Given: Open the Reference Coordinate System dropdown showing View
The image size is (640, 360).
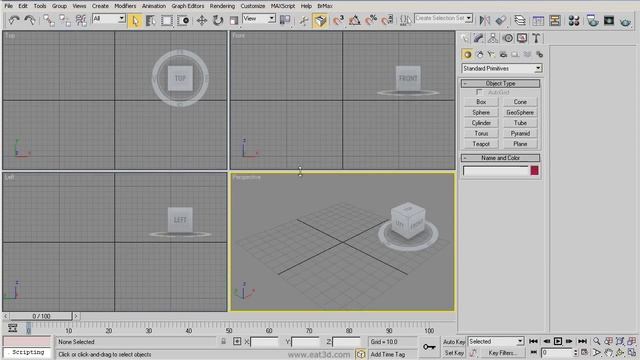Looking at the screenshot, I should (x=259, y=19).
